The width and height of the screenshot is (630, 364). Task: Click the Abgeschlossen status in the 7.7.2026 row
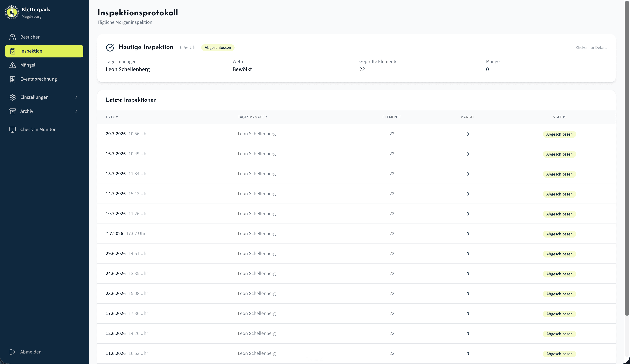point(559,234)
